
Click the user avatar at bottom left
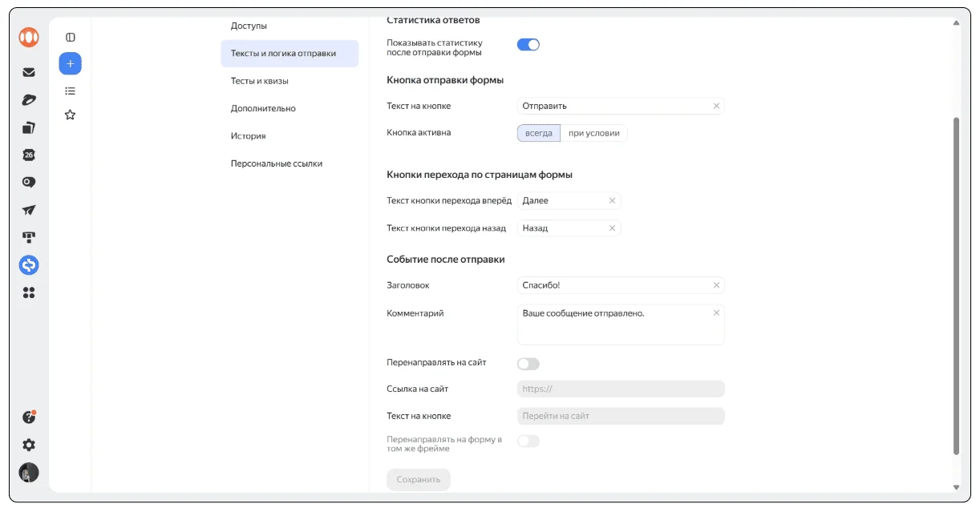point(29,473)
